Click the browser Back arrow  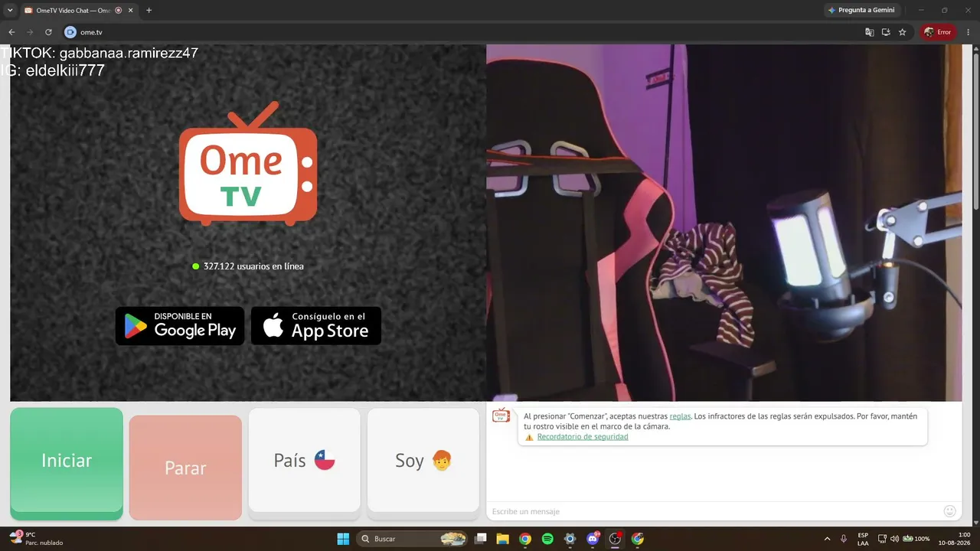11,32
